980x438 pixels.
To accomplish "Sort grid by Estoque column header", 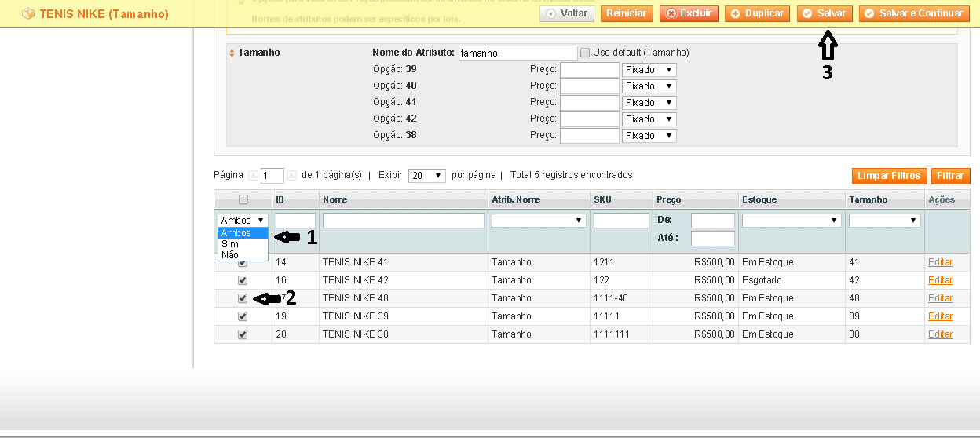I will (x=759, y=199).
